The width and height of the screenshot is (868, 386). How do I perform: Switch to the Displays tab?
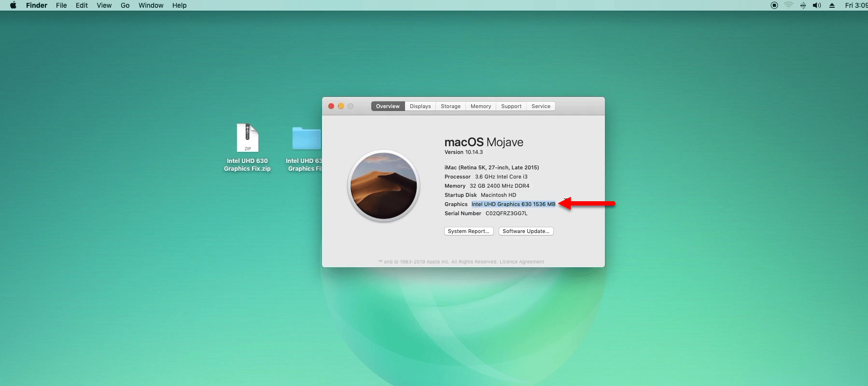[420, 106]
